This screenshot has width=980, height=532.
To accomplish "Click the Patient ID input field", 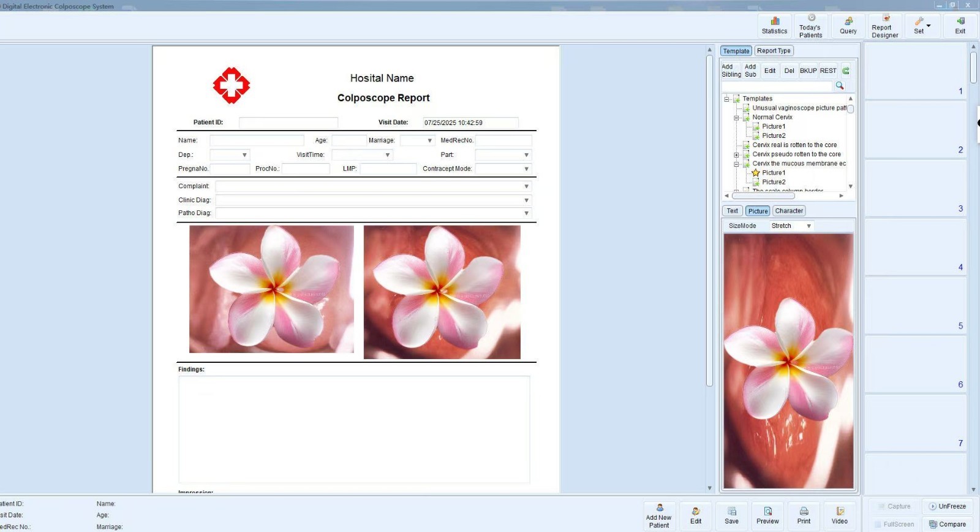I will pos(288,123).
